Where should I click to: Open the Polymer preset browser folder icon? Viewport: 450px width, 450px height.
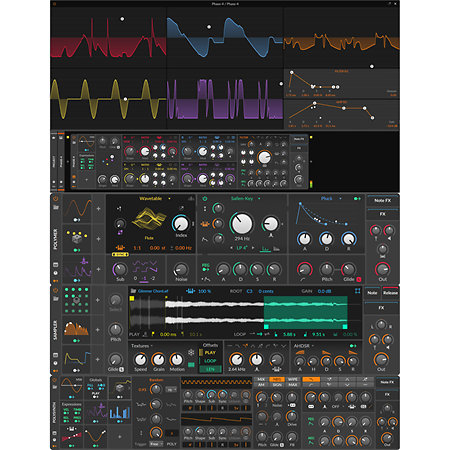55,207
